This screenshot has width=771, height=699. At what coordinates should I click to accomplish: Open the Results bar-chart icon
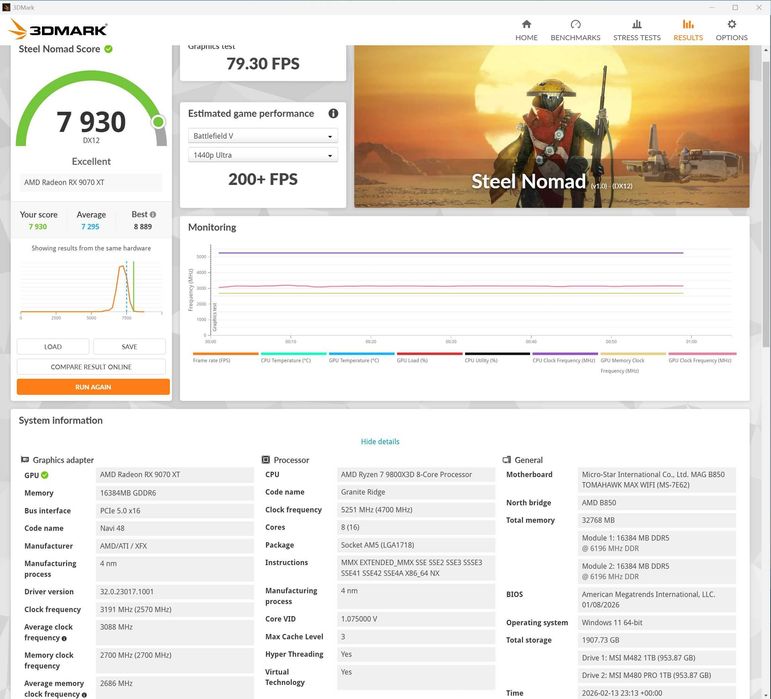point(688,24)
